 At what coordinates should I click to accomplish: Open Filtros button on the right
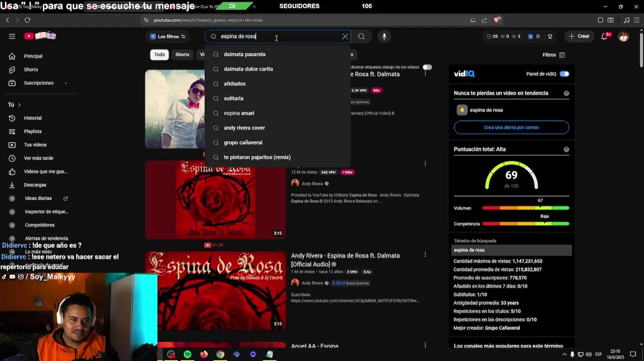[x=554, y=55]
